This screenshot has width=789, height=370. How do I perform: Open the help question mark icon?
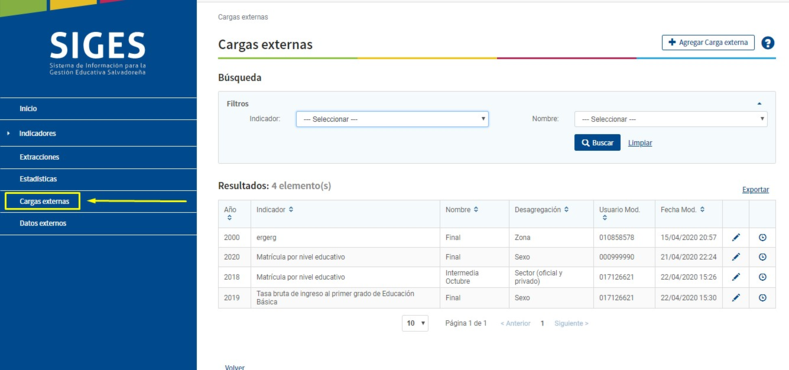tap(767, 43)
